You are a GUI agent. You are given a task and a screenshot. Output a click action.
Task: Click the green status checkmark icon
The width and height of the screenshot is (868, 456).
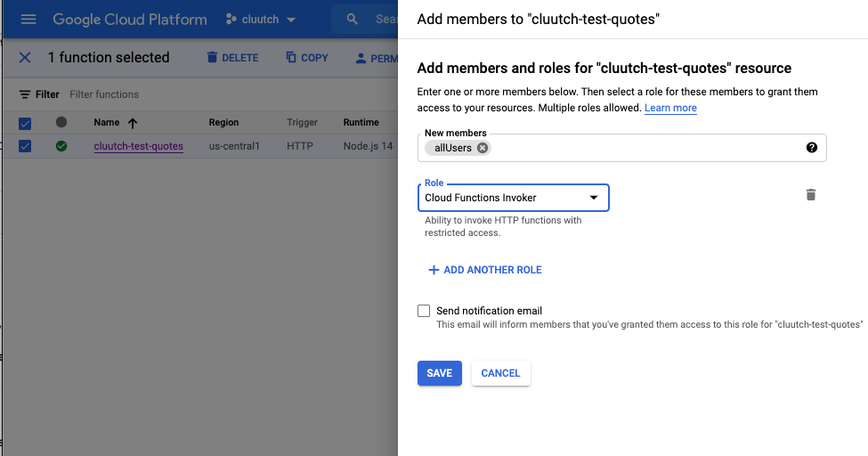(61, 146)
